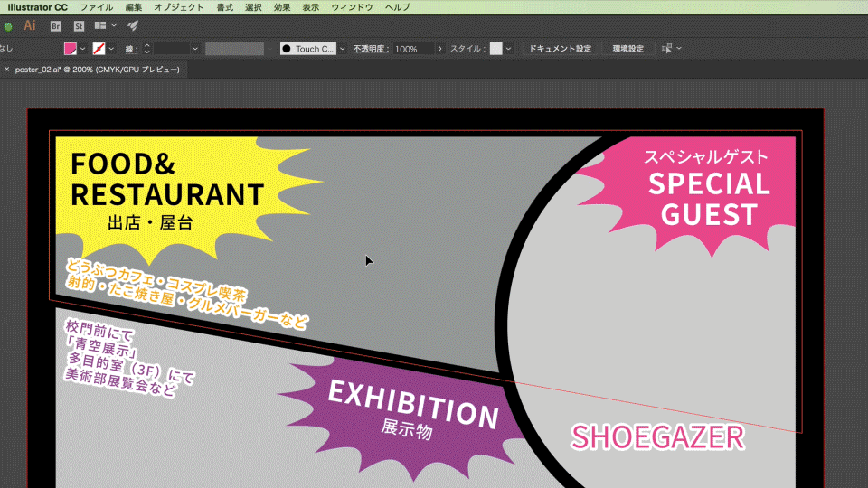Open the 書式 menu

[x=225, y=7]
